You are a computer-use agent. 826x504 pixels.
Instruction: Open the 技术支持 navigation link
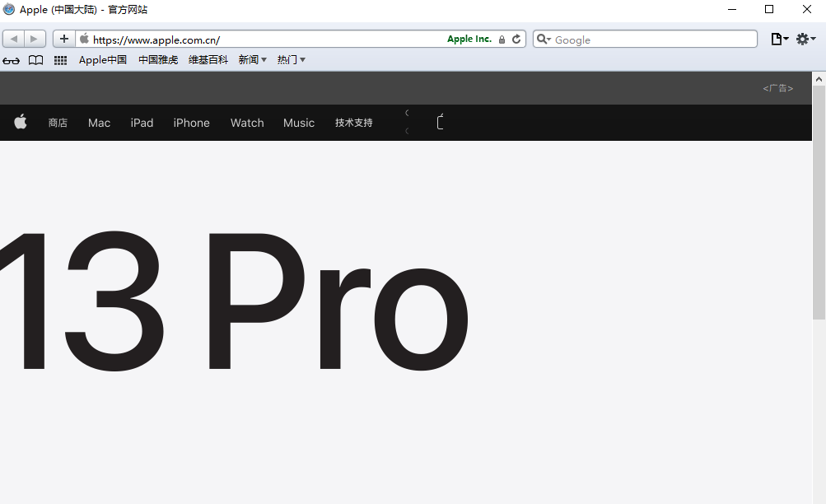point(353,123)
